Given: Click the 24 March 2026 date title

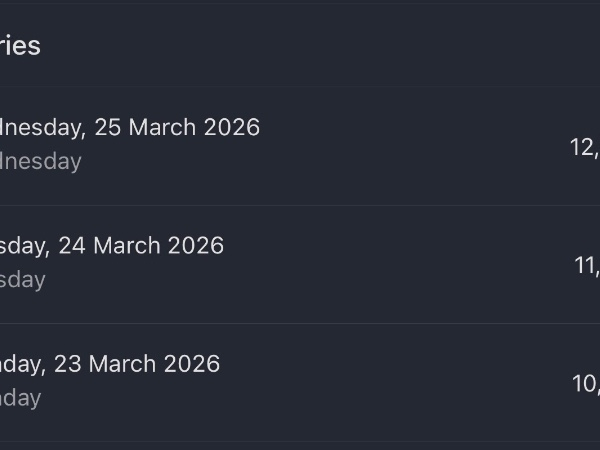Looking at the screenshot, I should pyautogui.click(x=112, y=246).
